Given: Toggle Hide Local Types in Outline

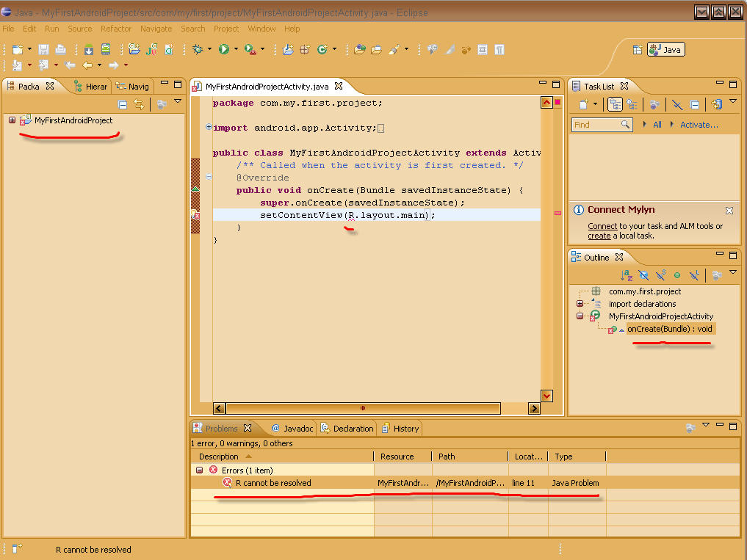Looking at the screenshot, I should pos(694,275).
